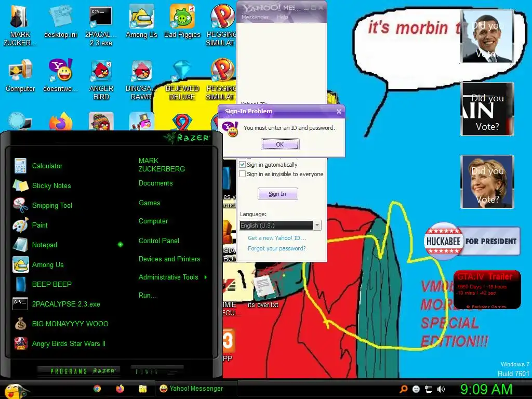532x399 pixels.
Task: Click the POWER button in the start menu
Action: pyautogui.click(x=157, y=371)
